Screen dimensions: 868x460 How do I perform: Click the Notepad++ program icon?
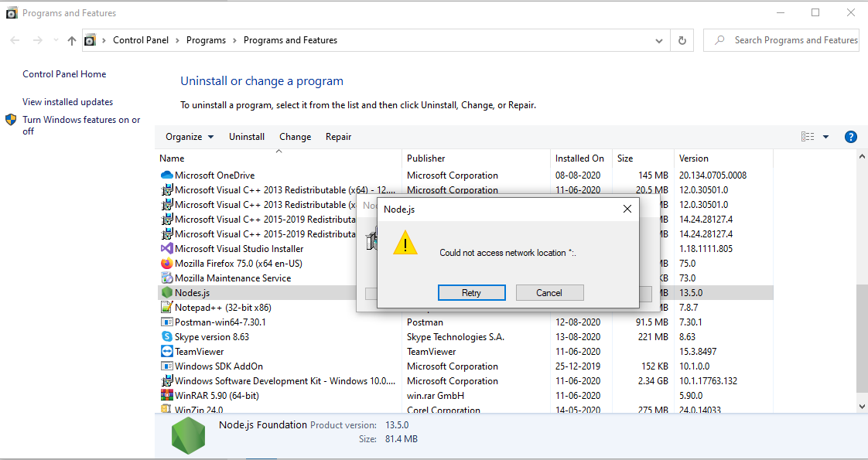[166, 308]
